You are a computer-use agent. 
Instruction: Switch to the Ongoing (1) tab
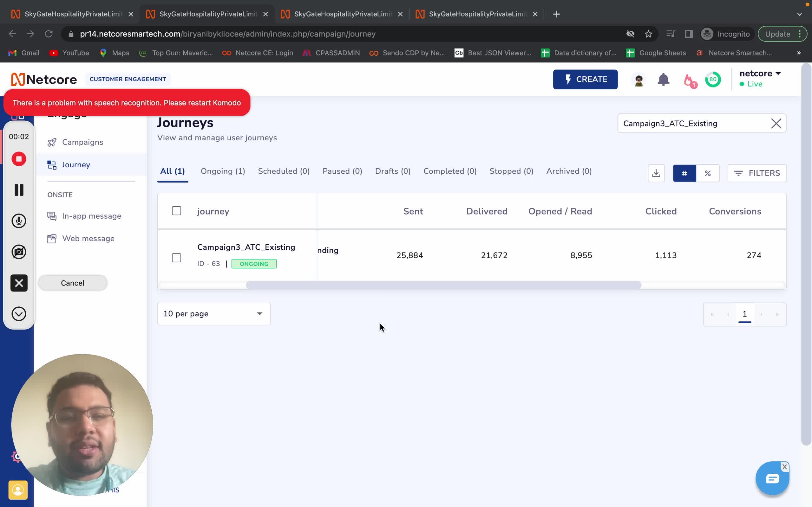coord(223,171)
